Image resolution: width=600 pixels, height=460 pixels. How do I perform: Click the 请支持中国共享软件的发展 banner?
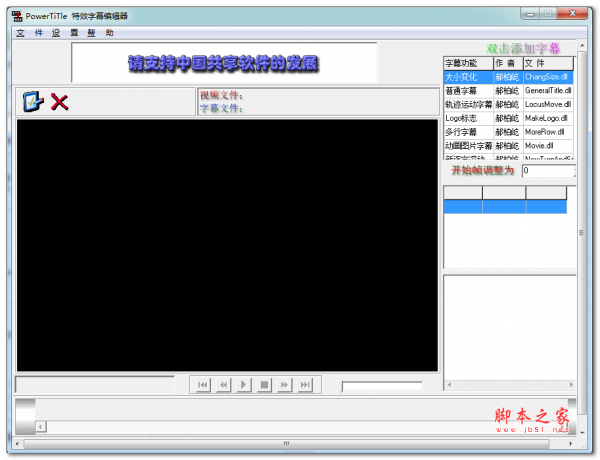pos(223,64)
